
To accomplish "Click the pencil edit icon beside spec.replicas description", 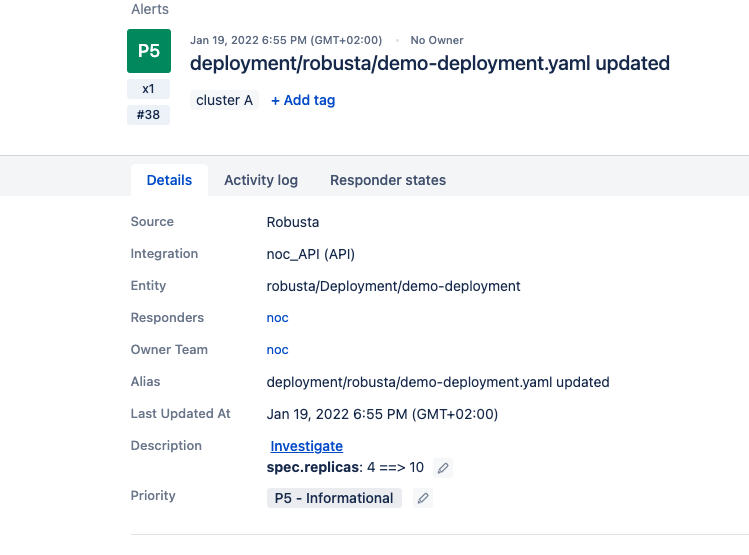I will click(443, 468).
